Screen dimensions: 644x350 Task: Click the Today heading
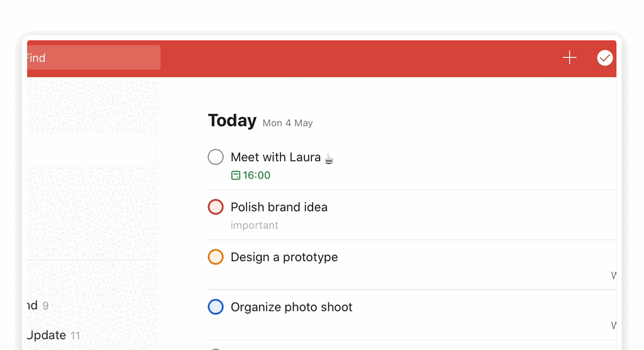click(x=232, y=120)
